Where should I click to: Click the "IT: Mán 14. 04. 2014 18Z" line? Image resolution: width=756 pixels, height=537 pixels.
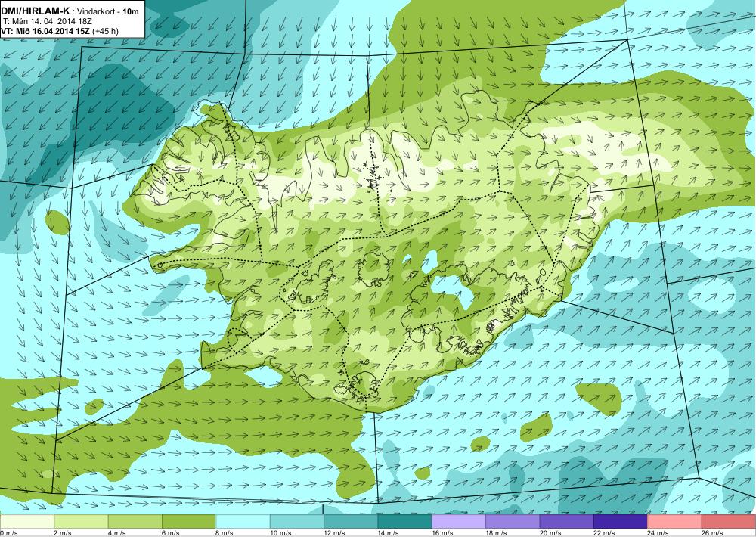tap(46, 21)
